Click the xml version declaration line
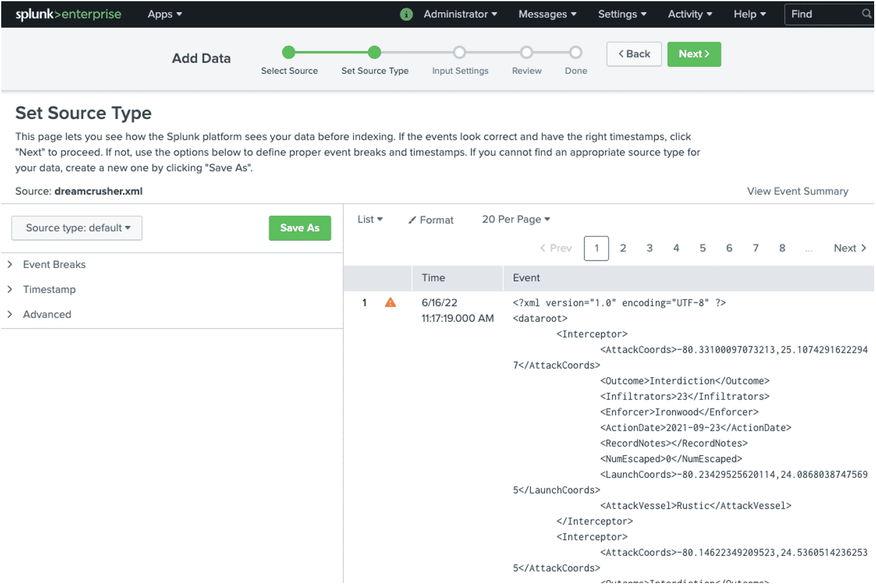876x588 pixels. click(x=619, y=303)
